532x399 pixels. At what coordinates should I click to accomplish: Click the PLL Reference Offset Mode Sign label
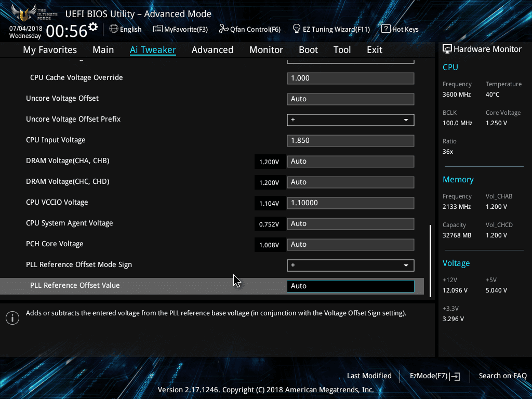[79, 264]
